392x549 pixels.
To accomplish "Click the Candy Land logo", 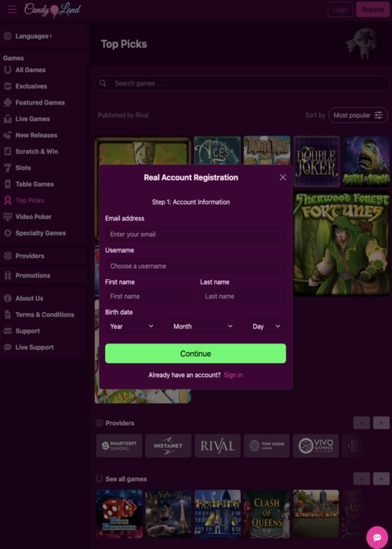I will [x=53, y=9].
